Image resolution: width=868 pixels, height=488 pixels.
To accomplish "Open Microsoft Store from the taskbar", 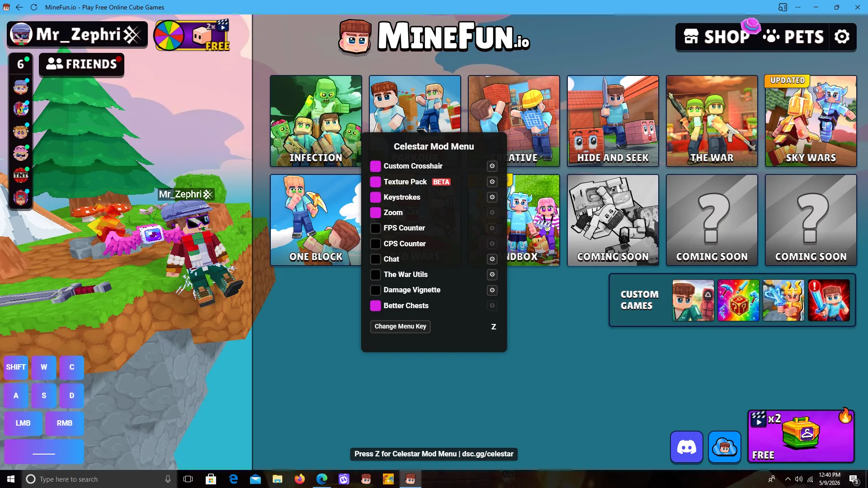I will click(x=211, y=479).
